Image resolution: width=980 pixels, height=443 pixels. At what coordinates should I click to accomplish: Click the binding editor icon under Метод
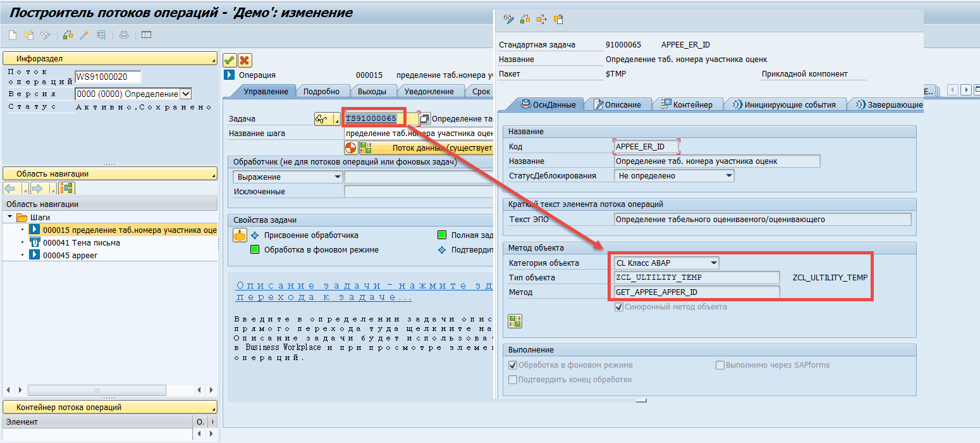tap(515, 321)
